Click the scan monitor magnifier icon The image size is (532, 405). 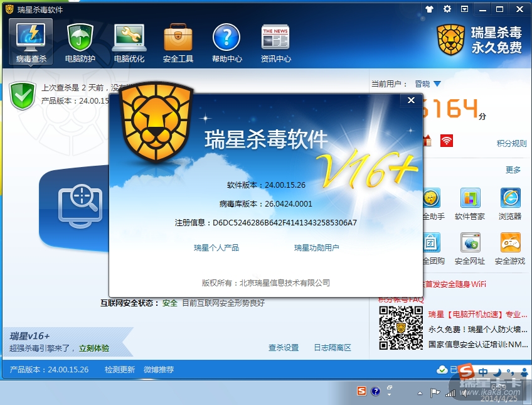click(80, 206)
